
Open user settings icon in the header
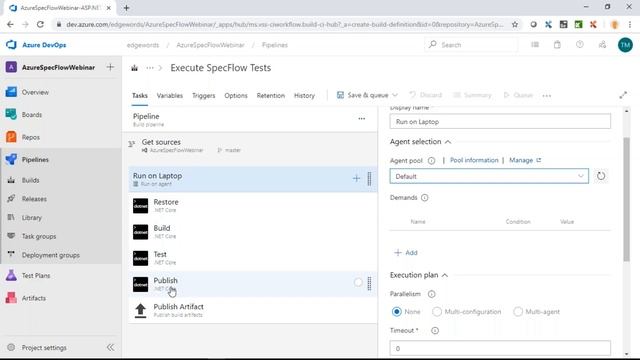coord(602,44)
